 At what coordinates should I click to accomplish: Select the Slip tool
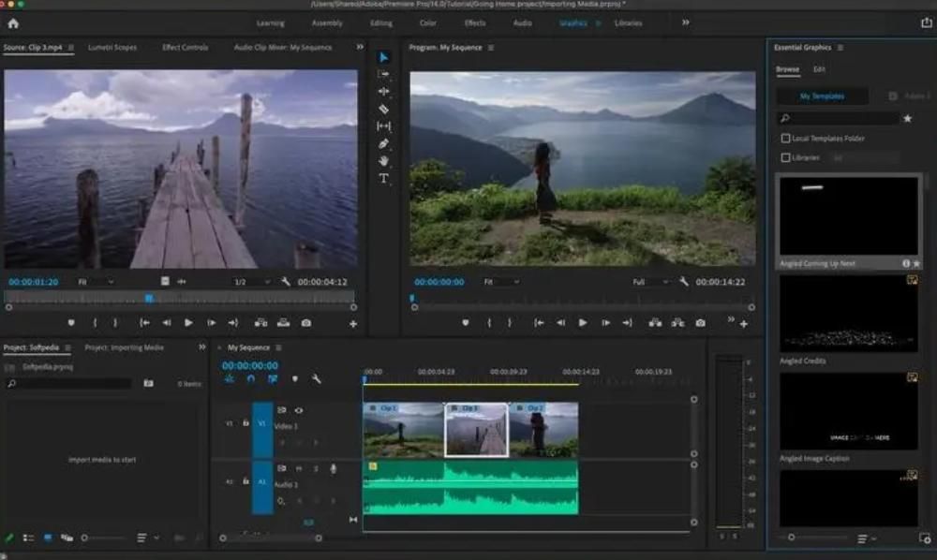[383, 126]
